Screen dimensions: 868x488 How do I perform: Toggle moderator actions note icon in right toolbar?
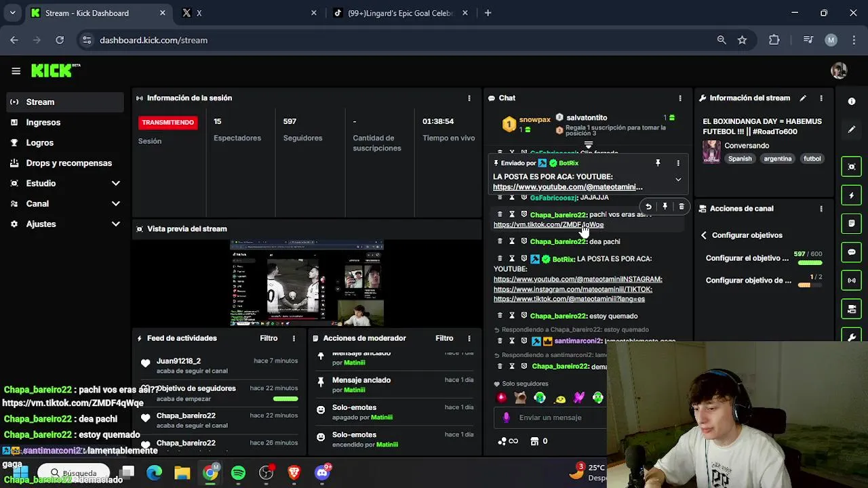(852, 223)
